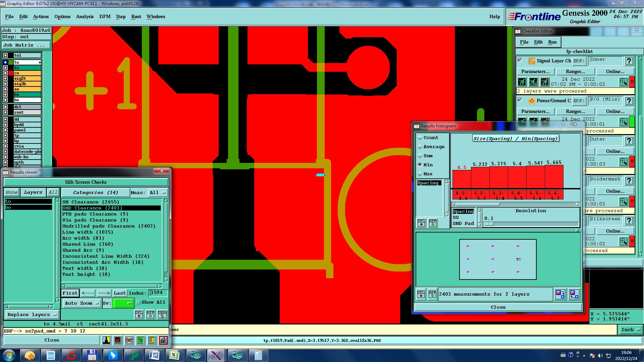This screenshot has height=362, width=644.
Task: Click the crossed-out REF icon
Action: (x=129, y=340)
